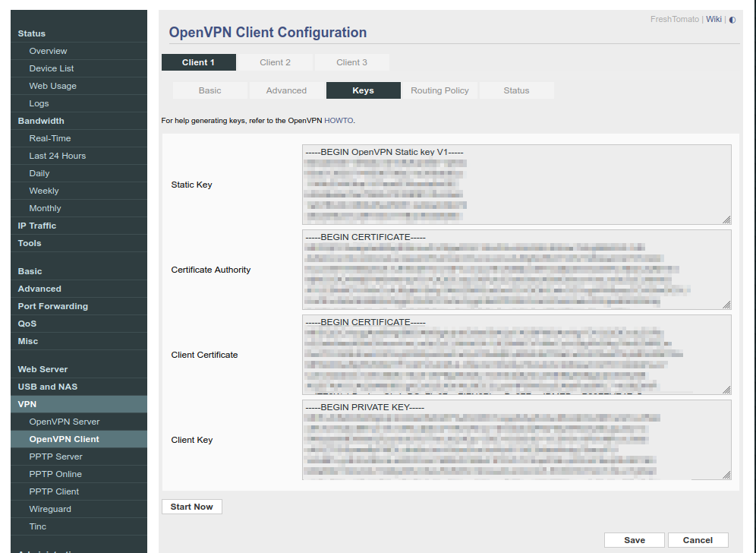Toggle the dark mode theme icon
This screenshot has width=756, height=553.
(732, 20)
